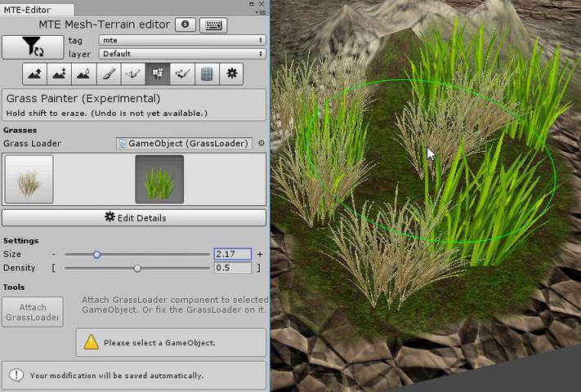Image resolution: width=581 pixels, height=392 pixels.
Task: Click the Size value input field
Action: click(232, 255)
